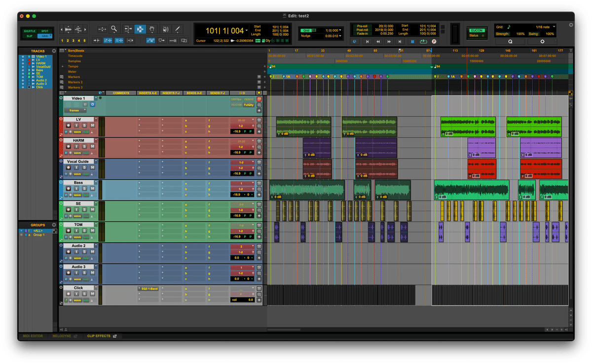592x364 pixels.
Task: Solo the HARM track
Action: (84, 147)
